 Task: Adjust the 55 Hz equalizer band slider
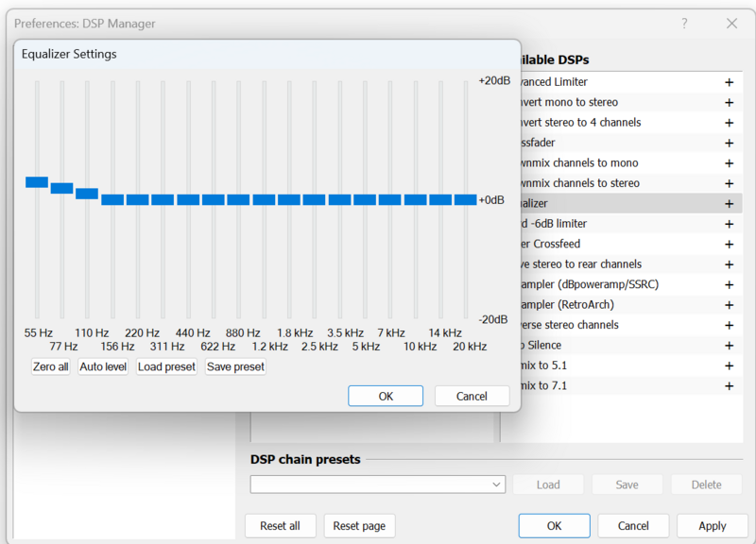pos(36,180)
